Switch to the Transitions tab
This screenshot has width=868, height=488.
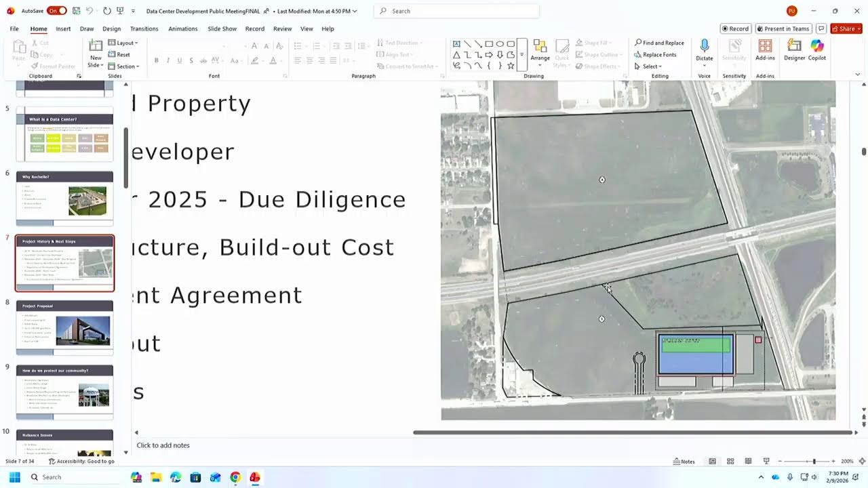click(x=144, y=28)
